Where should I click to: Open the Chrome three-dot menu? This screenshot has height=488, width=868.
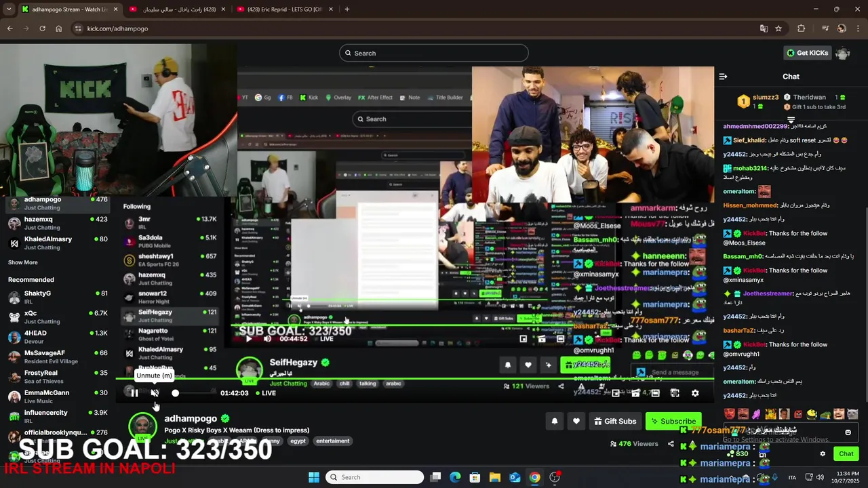pyautogui.click(x=857, y=28)
